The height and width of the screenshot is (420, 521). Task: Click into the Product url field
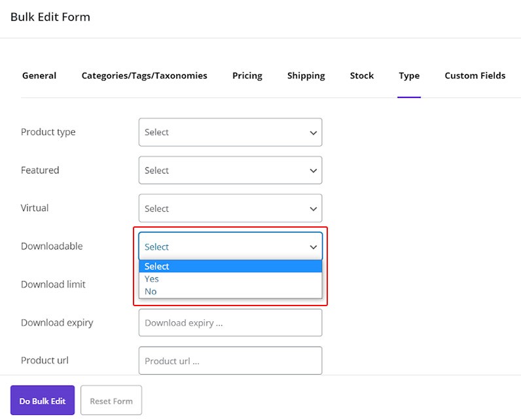(230, 360)
